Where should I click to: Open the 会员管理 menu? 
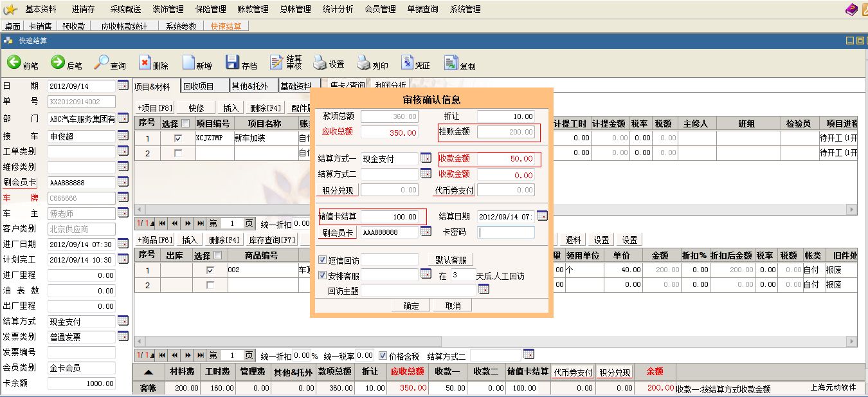click(380, 9)
